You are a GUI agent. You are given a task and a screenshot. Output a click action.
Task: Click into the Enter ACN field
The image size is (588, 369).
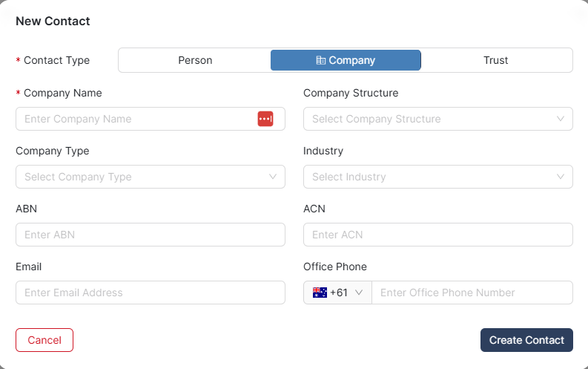[438, 235]
